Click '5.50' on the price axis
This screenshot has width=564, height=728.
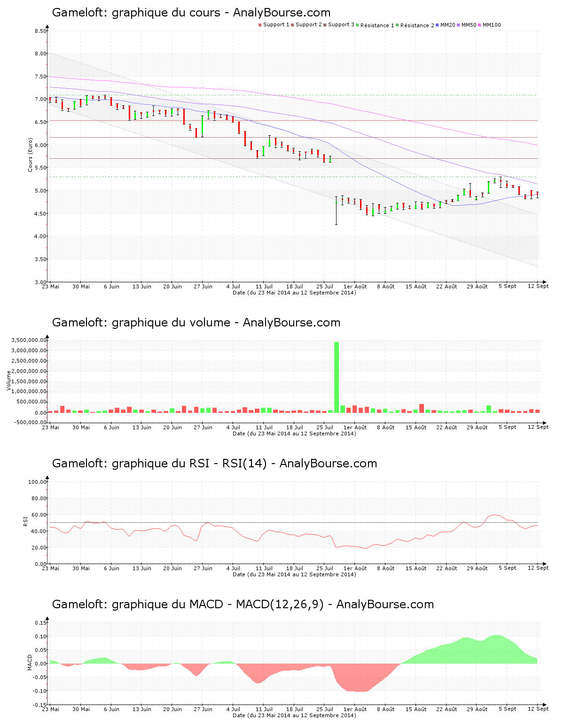click(x=40, y=168)
